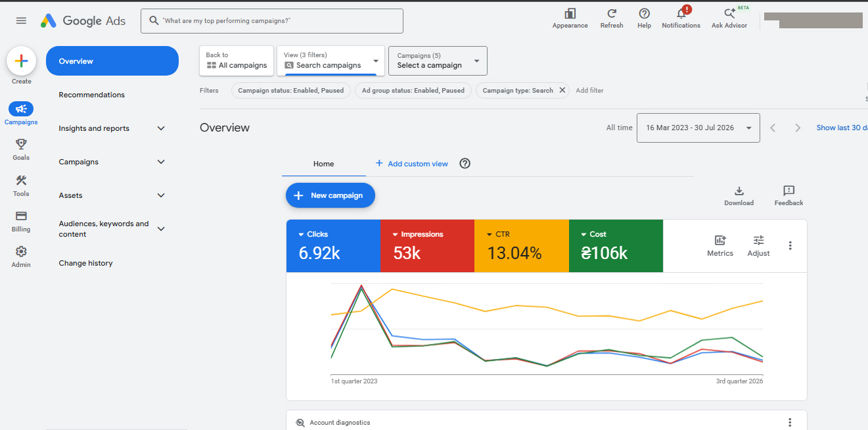
Task: Refresh the page data
Action: [612, 18]
